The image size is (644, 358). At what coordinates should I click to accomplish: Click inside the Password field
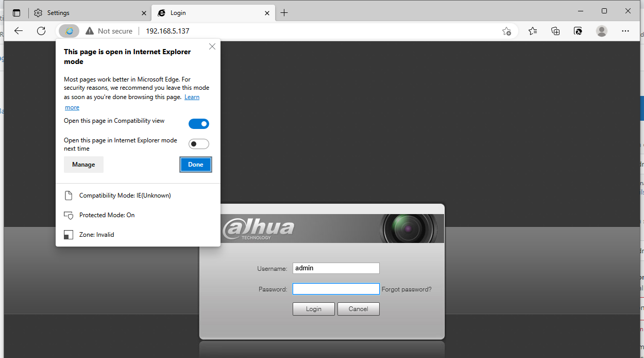(x=335, y=288)
